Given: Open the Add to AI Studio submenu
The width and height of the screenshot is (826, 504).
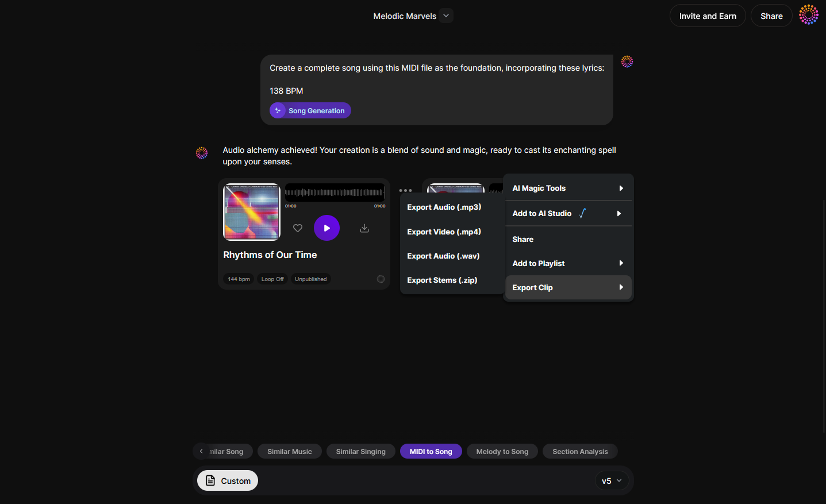Looking at the screenshot, I should coord(568,213).
